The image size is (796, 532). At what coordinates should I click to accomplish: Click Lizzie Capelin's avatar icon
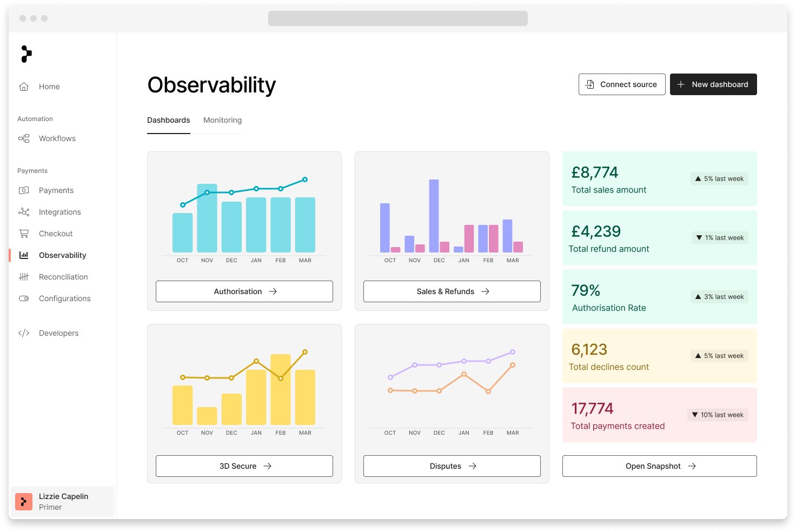24,502
